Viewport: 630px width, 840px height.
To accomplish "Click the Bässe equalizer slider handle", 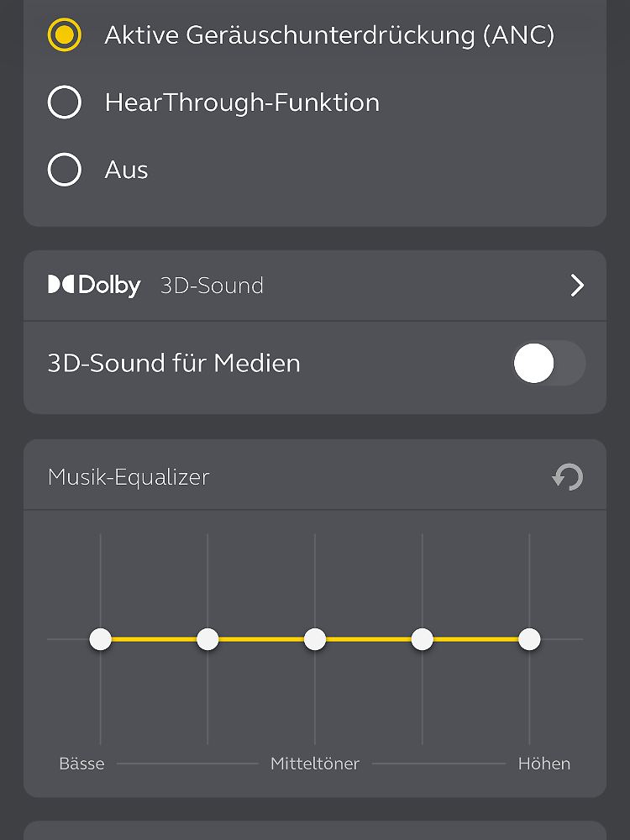I will click(100, 639).
